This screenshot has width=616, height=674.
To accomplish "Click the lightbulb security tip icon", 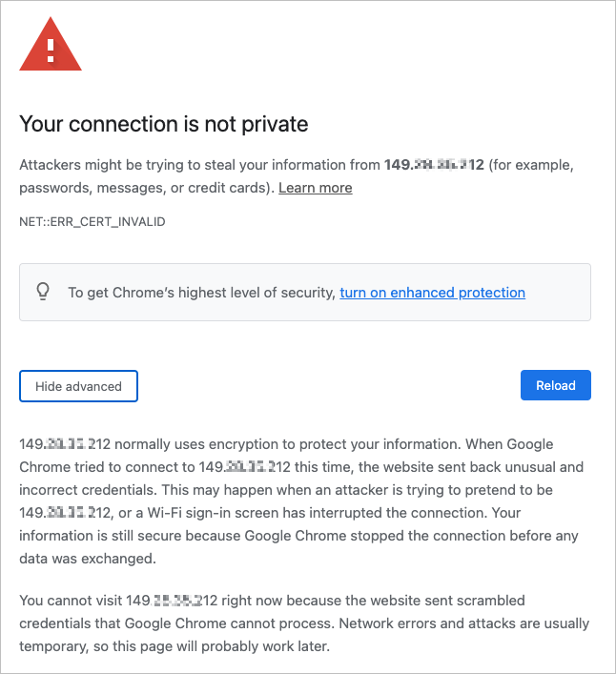I will [43, 292].
